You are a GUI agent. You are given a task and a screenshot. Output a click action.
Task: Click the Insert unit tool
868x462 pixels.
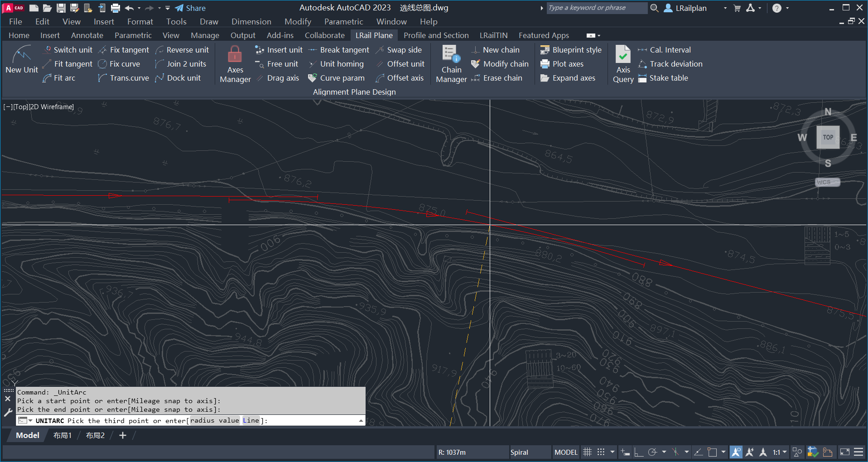[279, 50]
